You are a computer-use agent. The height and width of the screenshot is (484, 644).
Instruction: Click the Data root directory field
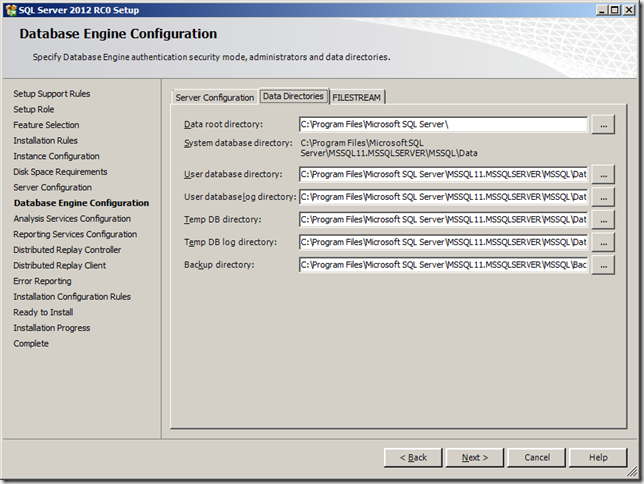click(x=443, y=124)
